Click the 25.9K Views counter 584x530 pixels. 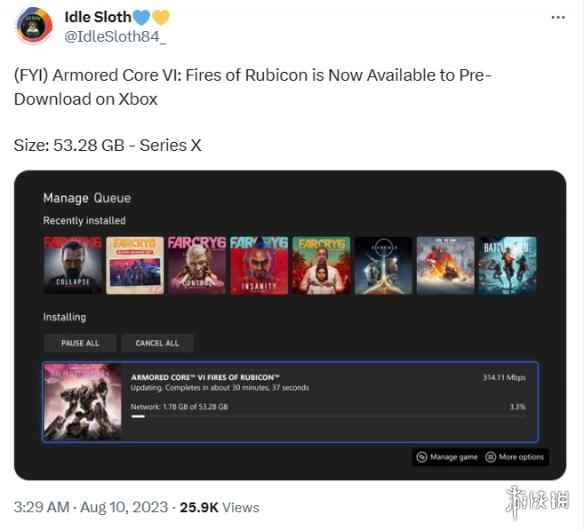pos(219,507)
